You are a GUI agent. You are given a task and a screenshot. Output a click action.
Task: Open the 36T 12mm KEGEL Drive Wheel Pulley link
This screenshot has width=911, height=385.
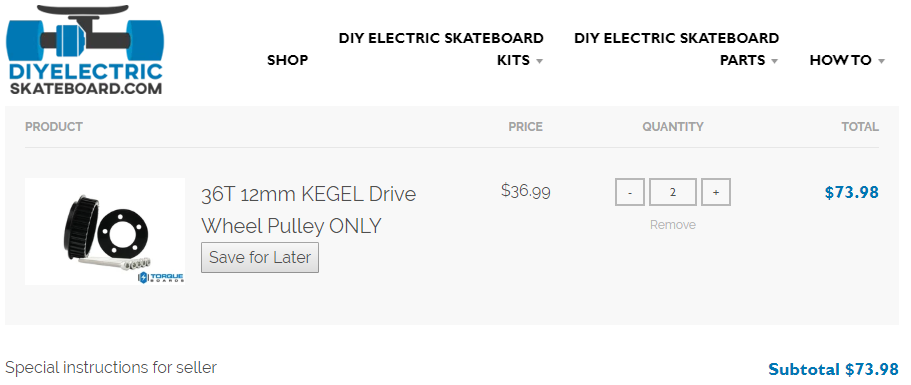(x=309, y=209)
